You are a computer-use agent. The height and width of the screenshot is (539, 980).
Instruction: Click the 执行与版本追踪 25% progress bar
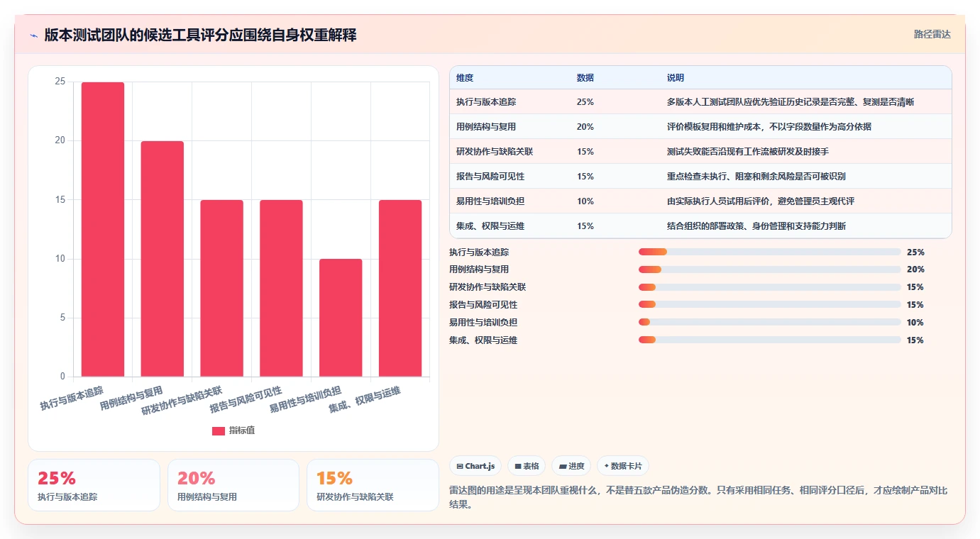pos(770,252)
